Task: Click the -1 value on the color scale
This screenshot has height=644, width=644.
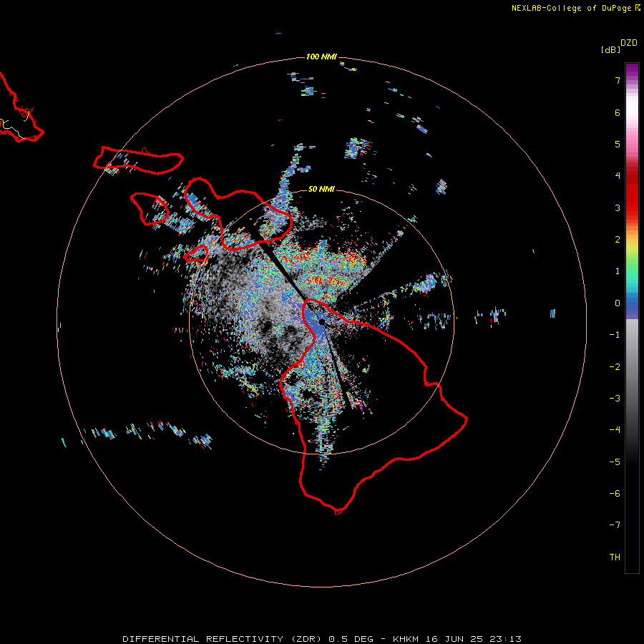Action: pyautogui.click(x=615, y=335)
